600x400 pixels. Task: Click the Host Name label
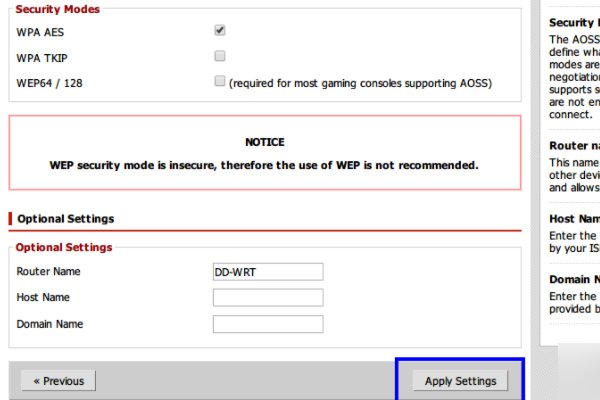point(43,298)
